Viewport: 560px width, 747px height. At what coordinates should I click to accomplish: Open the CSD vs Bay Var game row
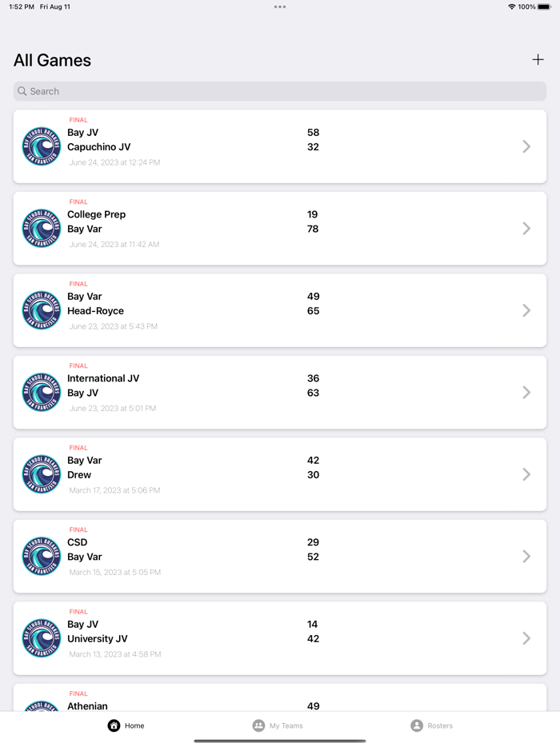280,556
